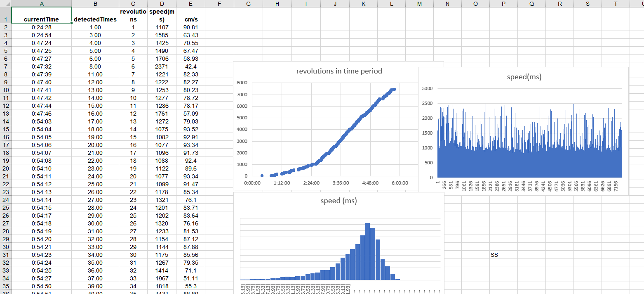Viewport: 644px width, 294px height.
Task: Click the currentTime header cell A1
Action: 41,15
